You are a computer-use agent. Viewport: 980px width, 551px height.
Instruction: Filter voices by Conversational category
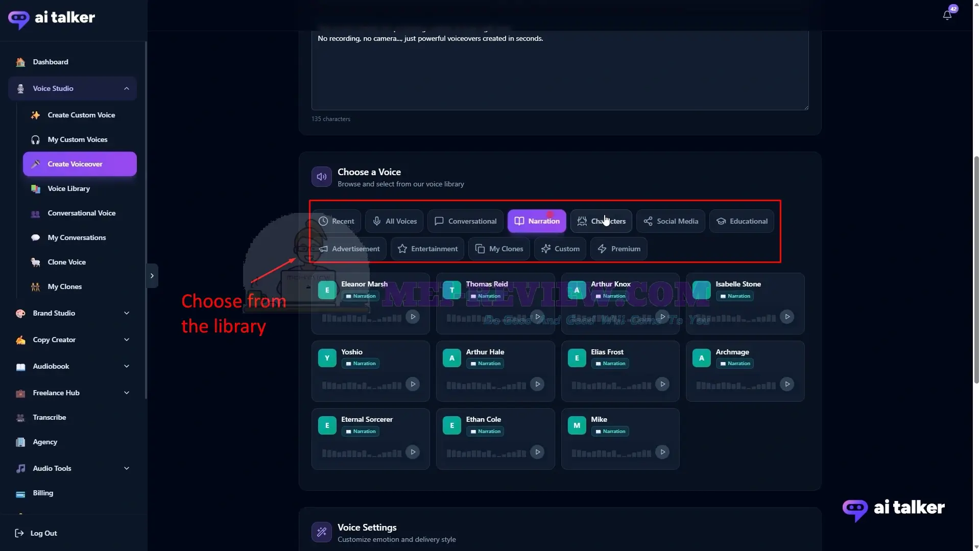(x=465, y=221)
